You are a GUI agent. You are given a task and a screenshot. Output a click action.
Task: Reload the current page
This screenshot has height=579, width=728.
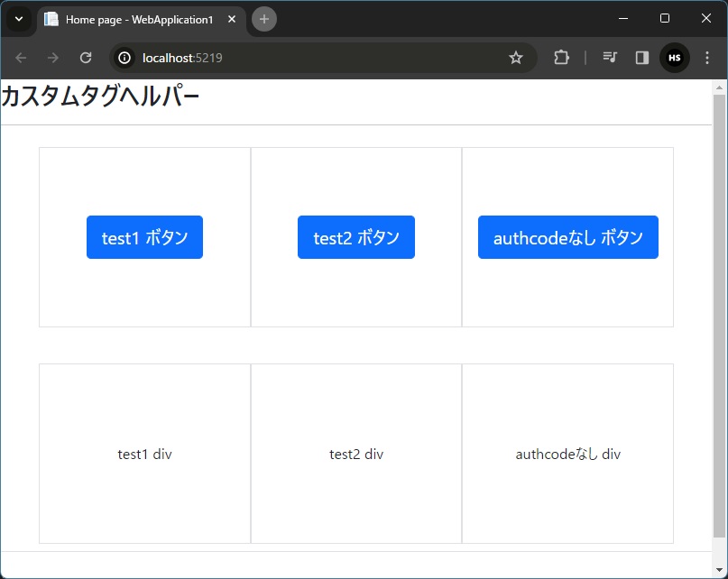tap(86, 58)
